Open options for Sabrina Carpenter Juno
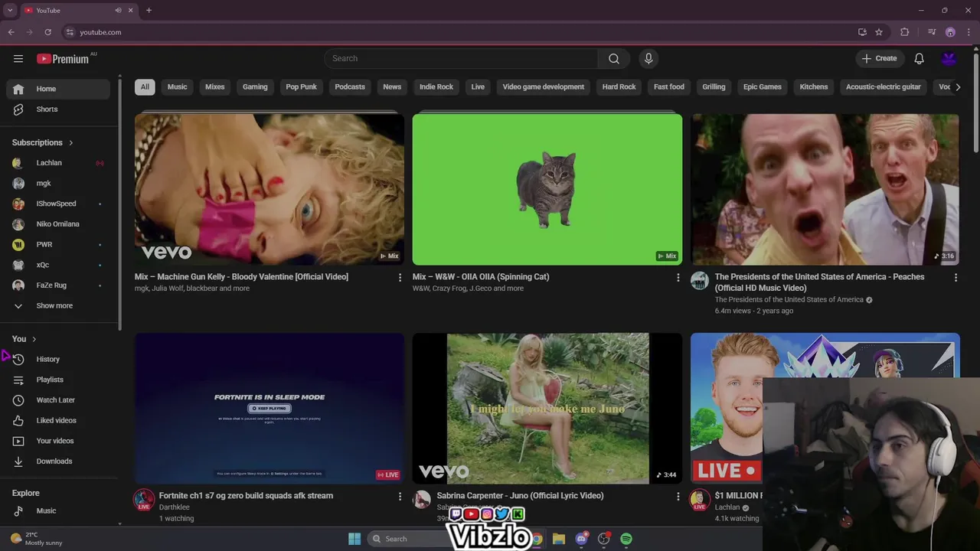 coord(678,497)
